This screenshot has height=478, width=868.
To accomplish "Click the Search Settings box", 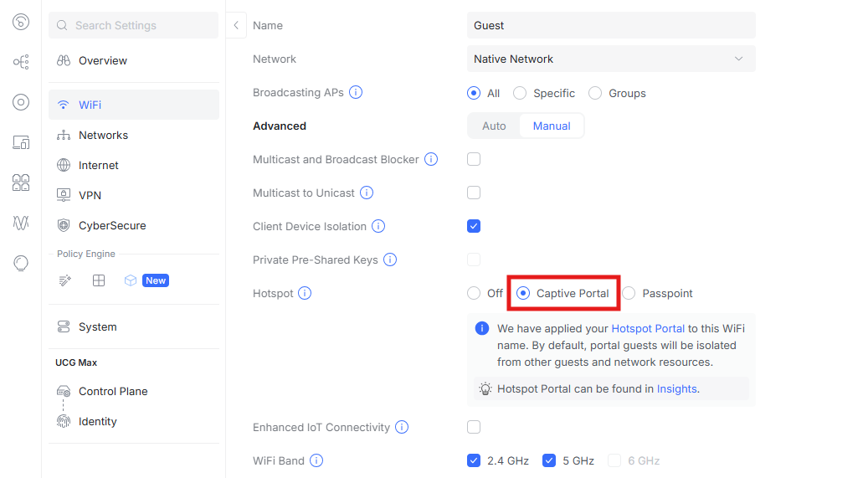I will [x=134, y=25].
